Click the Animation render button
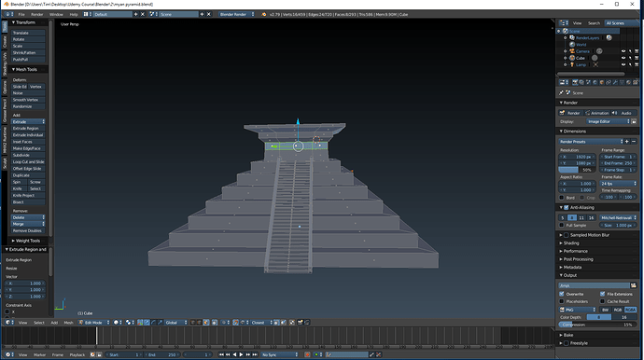The width and height of the screenshot is (644, 360). coord(597,113)
